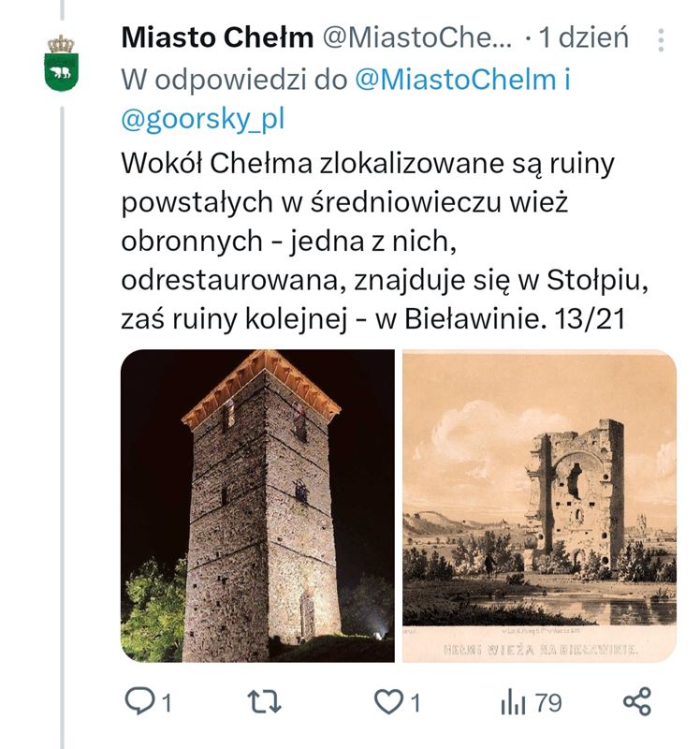Click the reply count number
This screenshot has height=749, width=700.
(167, 702)
